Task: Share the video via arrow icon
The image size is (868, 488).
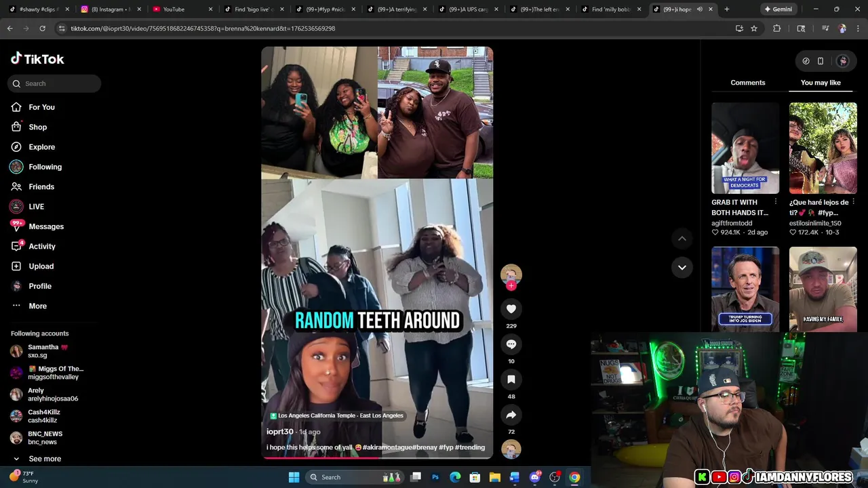Action: pyautogui.click(x=511, y=415)
